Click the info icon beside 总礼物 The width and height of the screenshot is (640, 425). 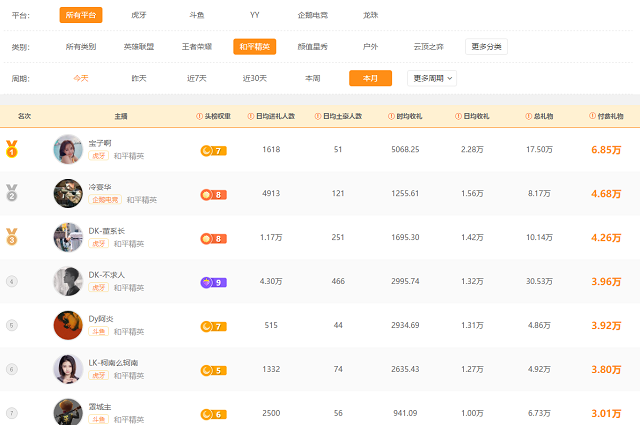531,116
